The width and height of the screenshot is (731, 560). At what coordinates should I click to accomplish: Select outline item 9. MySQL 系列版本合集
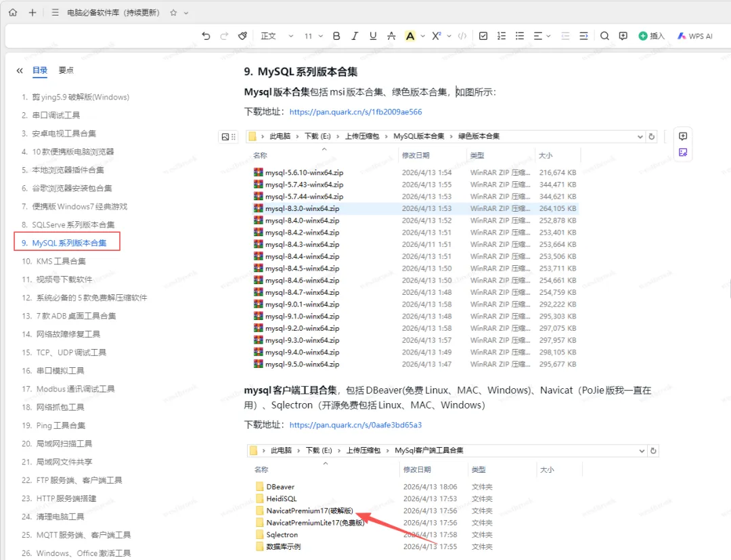67,241
